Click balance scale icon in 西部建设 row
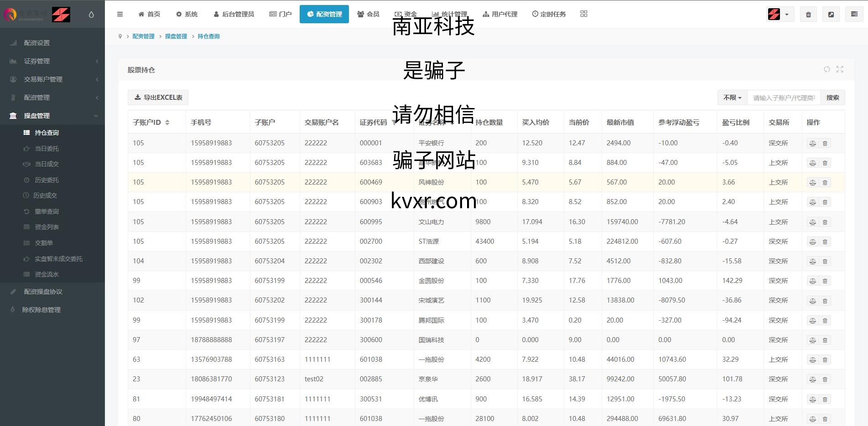The height and width of the screenshot is (426, 868). [x=813, y=262]
